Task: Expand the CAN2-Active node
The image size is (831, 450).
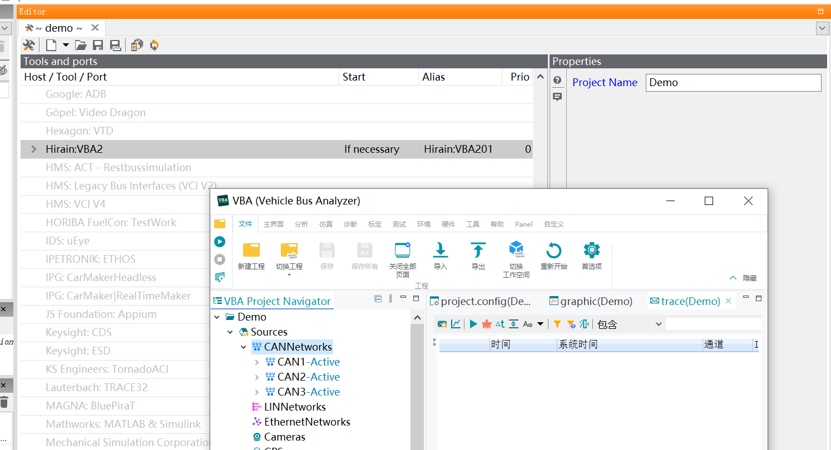Action: pos(257,377)
